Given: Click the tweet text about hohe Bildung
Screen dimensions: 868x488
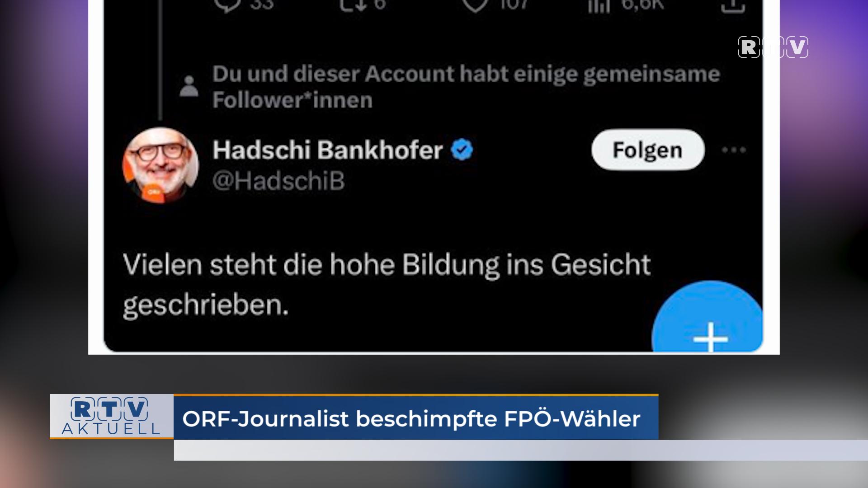Looking at the screenshot, I should (387, 284).
